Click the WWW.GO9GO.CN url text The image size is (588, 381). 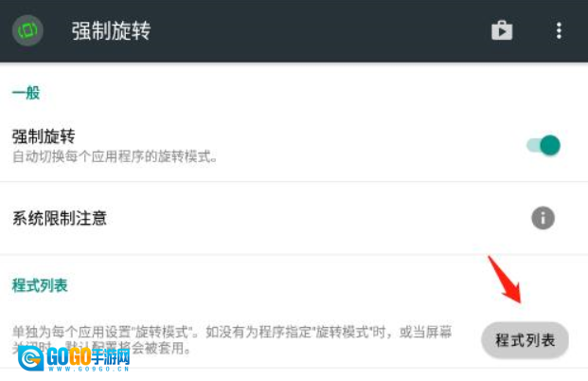pos(88,369)
